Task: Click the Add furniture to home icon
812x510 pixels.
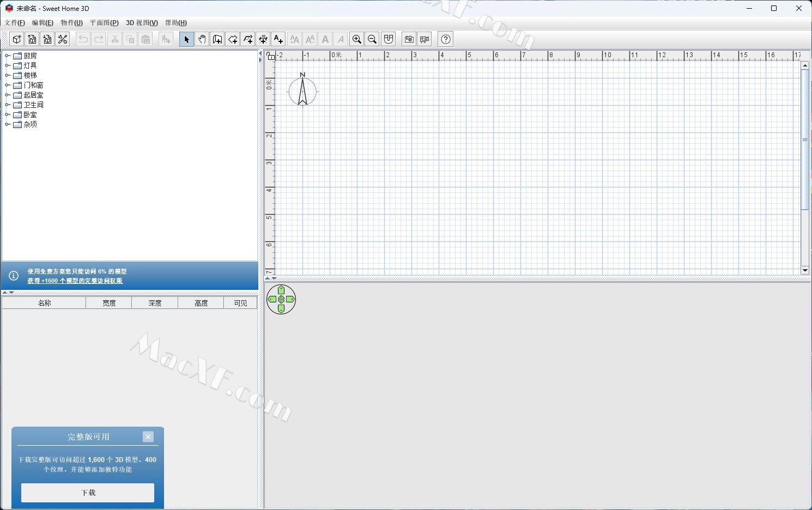Action: (x=166, y=39)
